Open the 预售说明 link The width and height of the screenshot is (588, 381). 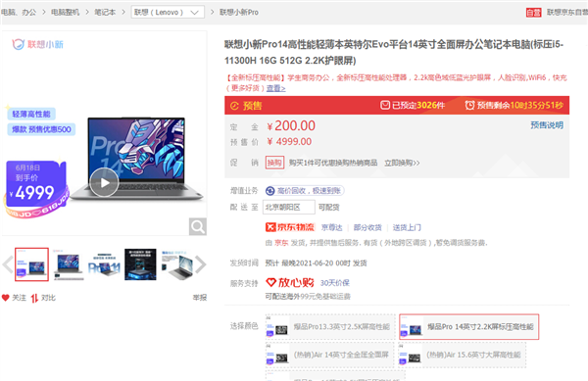pos(547,125)
